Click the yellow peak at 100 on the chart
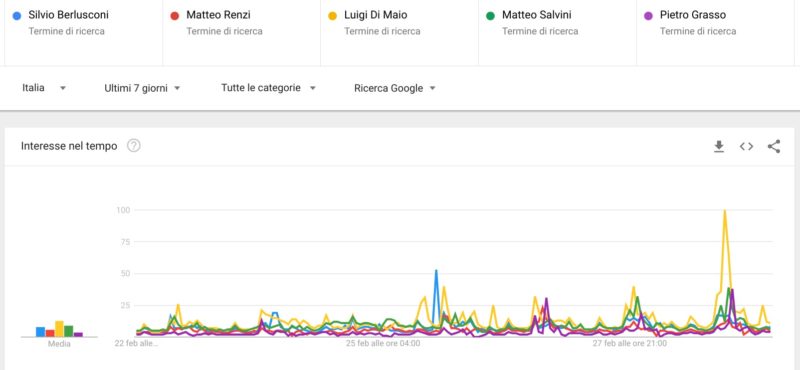This screenshot has height=370, width=800. [x=724, y=211]
